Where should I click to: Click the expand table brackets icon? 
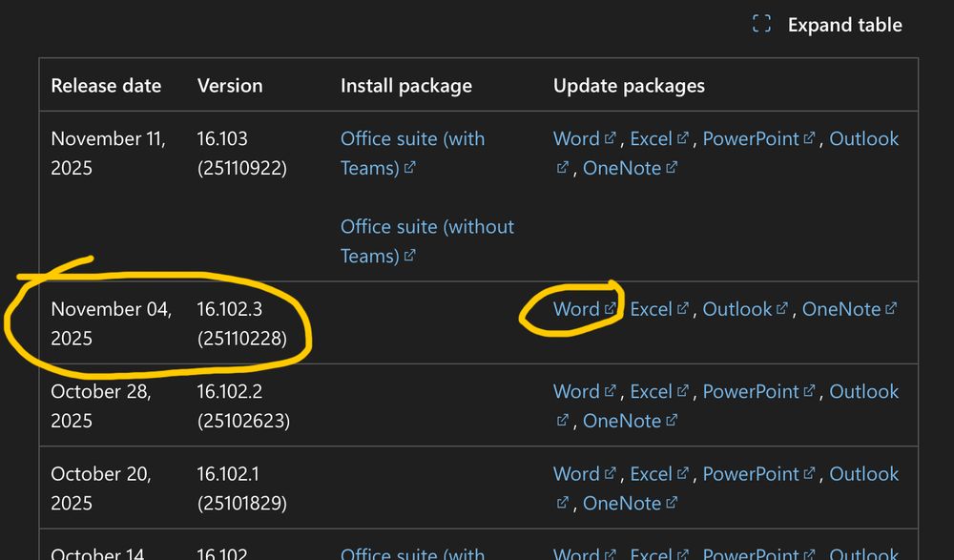(760, 24)
